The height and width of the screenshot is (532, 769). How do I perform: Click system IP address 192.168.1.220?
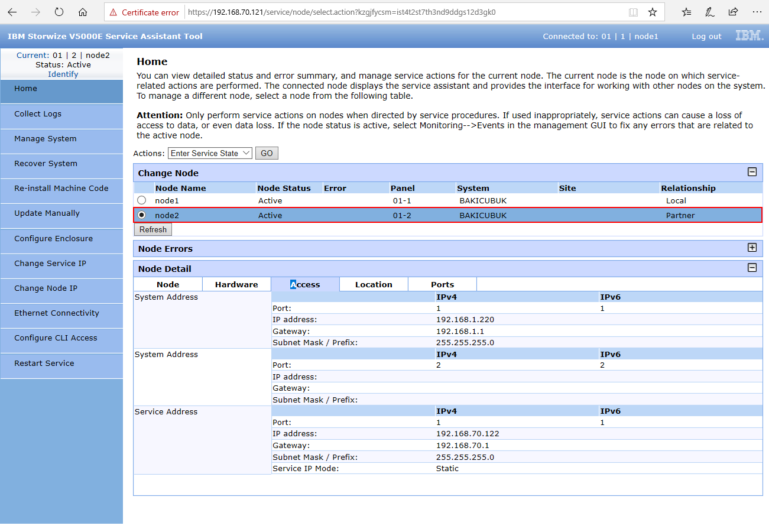(x=465, y=319)
